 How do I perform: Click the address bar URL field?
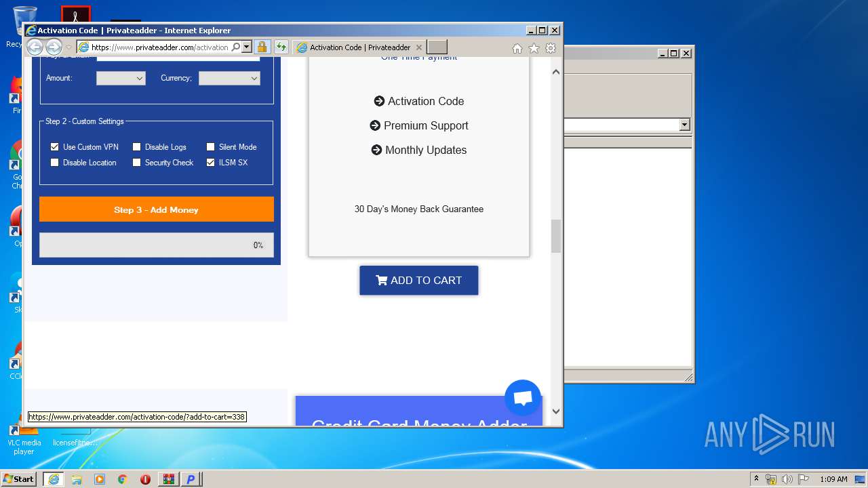pos(160,47)
